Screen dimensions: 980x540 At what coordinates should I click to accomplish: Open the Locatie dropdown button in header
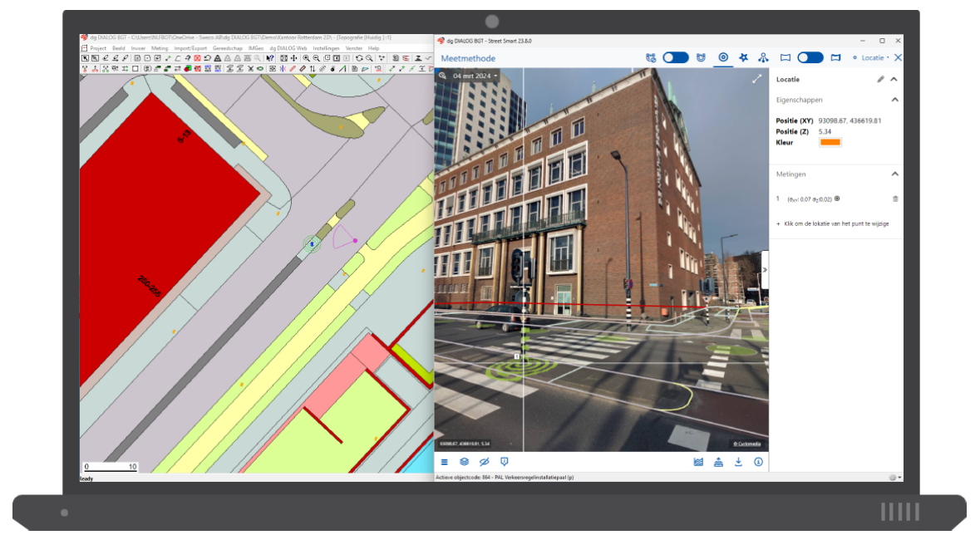[875, 57]
